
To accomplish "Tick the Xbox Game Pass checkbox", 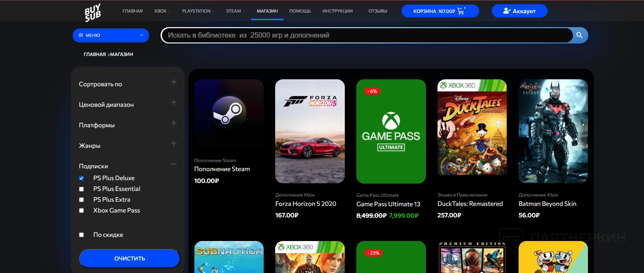I will 82,211.
